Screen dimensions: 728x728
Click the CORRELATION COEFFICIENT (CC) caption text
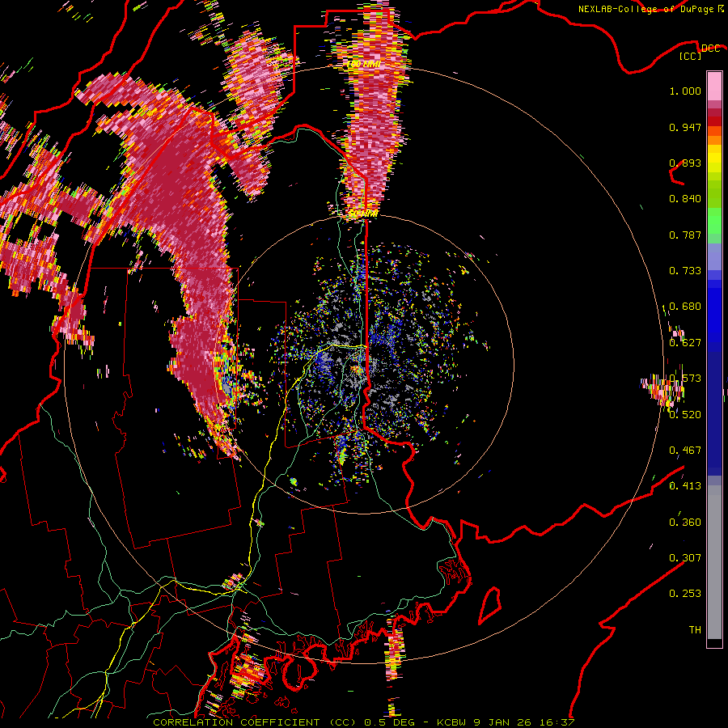[255, 722]
